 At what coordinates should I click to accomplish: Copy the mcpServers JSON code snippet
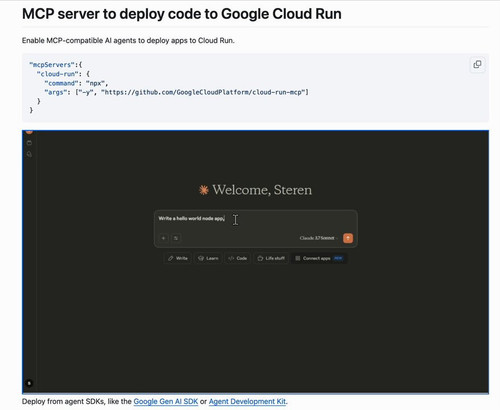click(x=477, y=64)
